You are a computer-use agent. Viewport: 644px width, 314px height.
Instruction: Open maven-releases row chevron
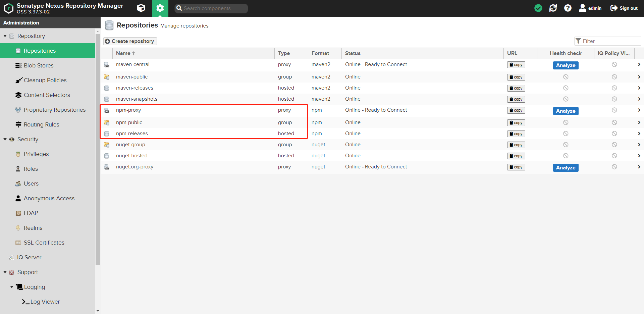click(639, 88)
